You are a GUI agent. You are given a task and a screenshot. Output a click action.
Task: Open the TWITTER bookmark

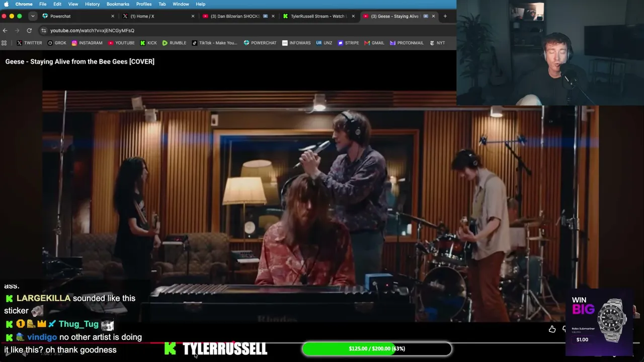(29, 43)
